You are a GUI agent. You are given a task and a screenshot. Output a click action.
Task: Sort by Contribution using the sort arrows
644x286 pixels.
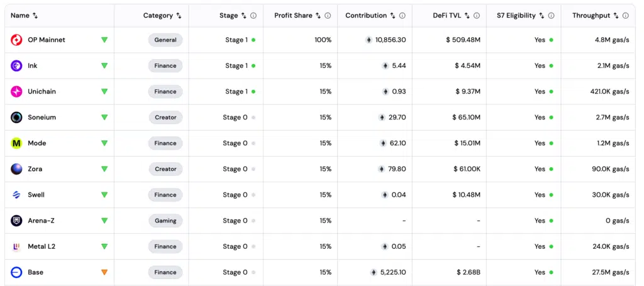tap(392, 16)
